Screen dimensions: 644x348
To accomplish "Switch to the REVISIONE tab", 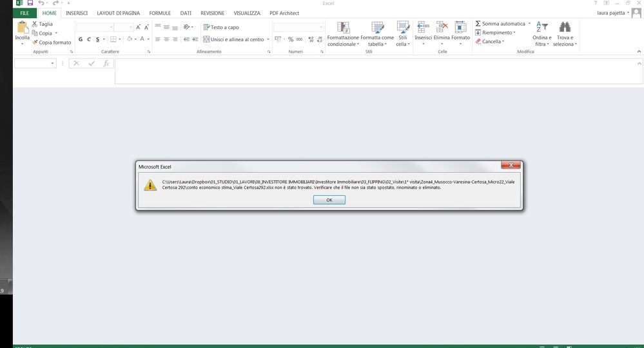I will 212,13.
